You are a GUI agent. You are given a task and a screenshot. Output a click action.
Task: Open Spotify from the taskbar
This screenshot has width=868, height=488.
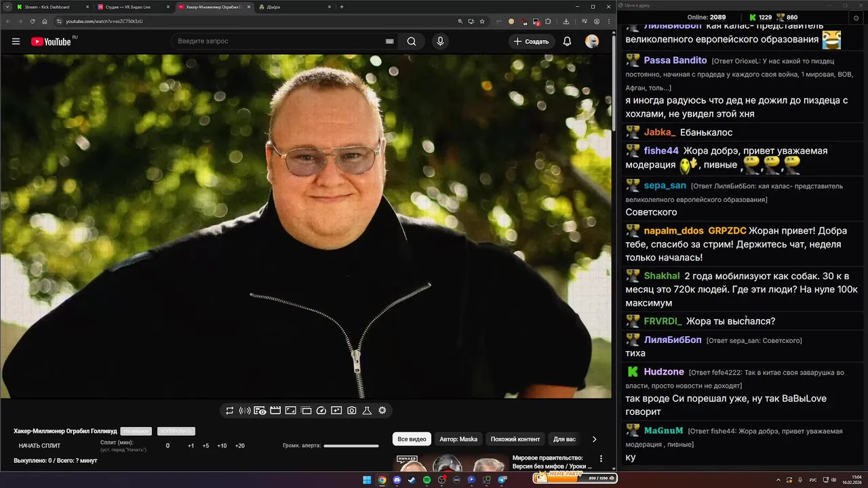427,480
